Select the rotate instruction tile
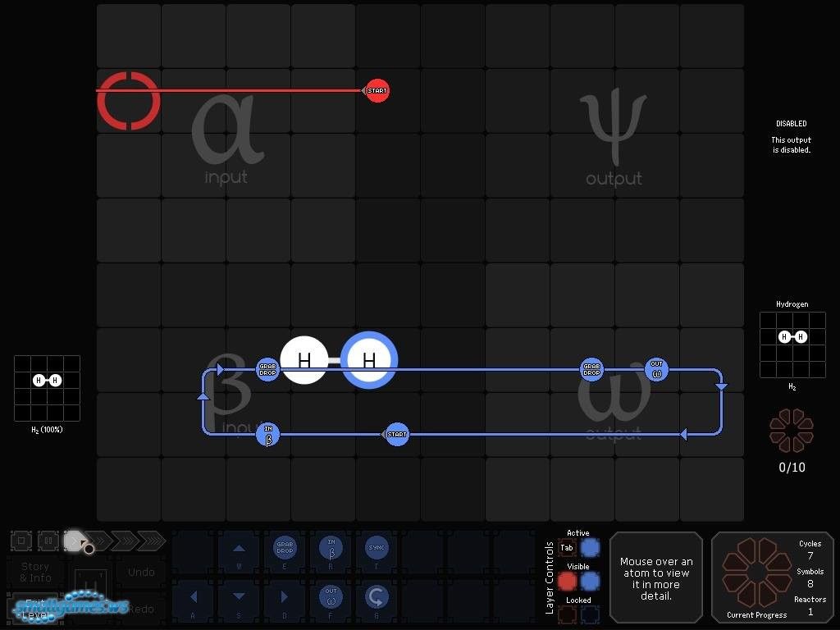840x630 pixels. [377, 596]
